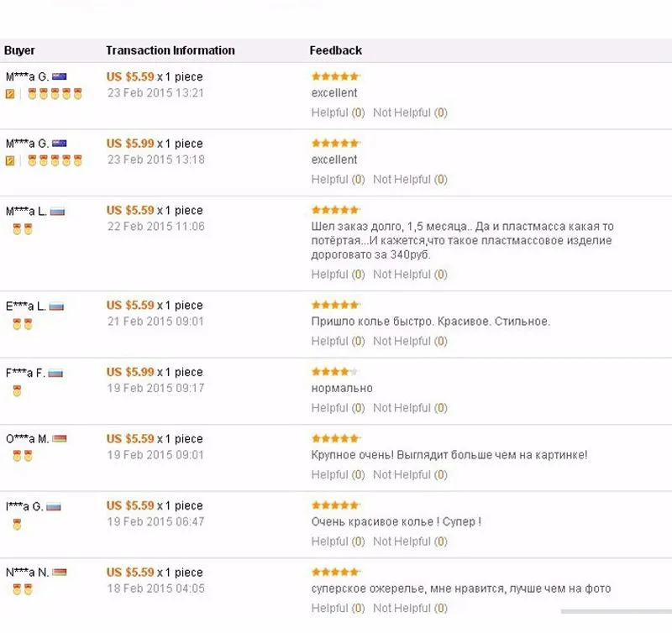Click Helpful under 'суперское ожерелье' review
The width and height of the screenshot is (672, 633).
coord(338,609)
